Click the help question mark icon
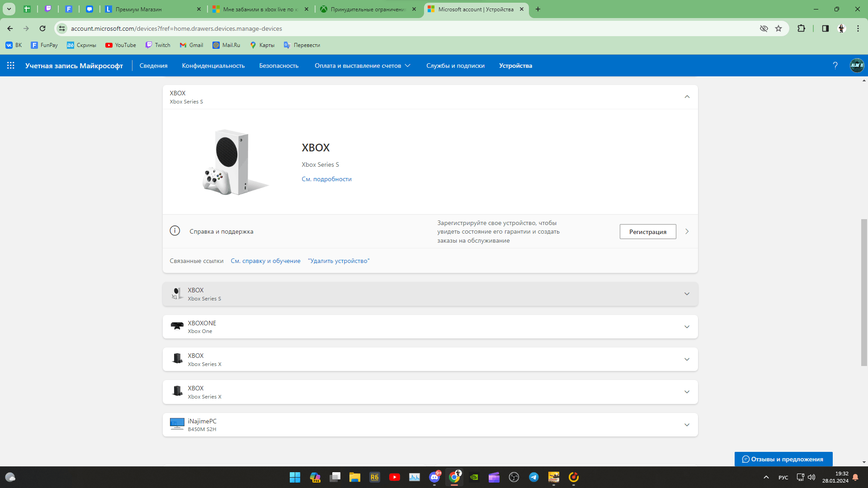The width and height of the screenshot is (868, 488). click(835, 66)
